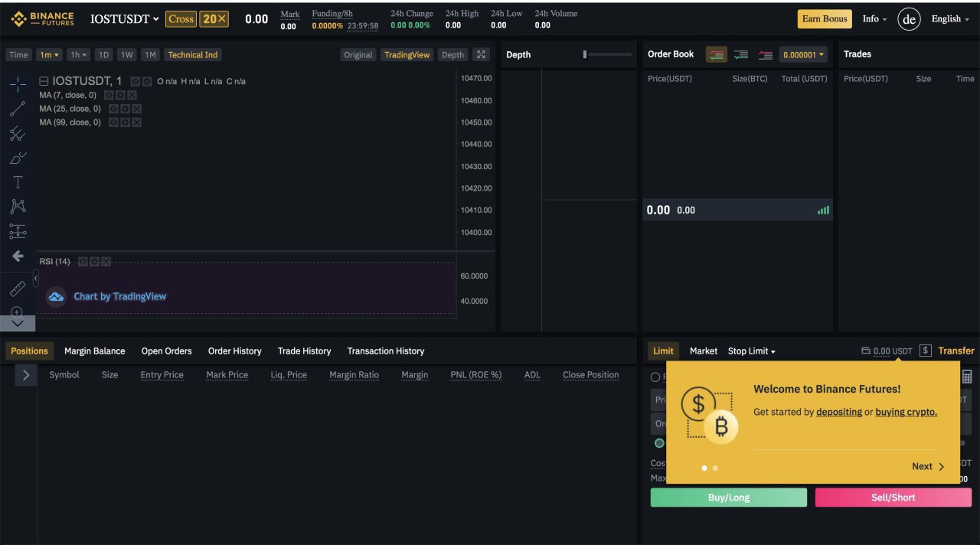Viewport: 980px width, 545px height.
Task: Click the Binance Futures logo
Action: 42,19
